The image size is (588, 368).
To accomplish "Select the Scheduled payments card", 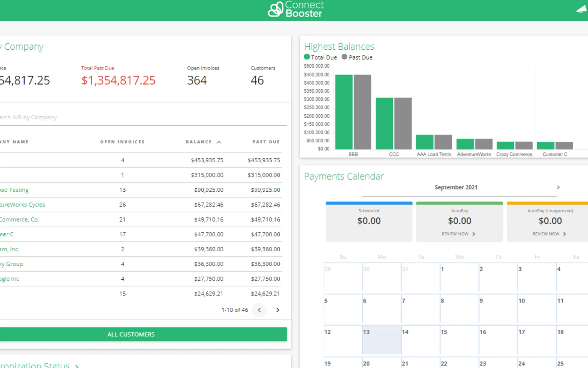I will click(369, 222).
